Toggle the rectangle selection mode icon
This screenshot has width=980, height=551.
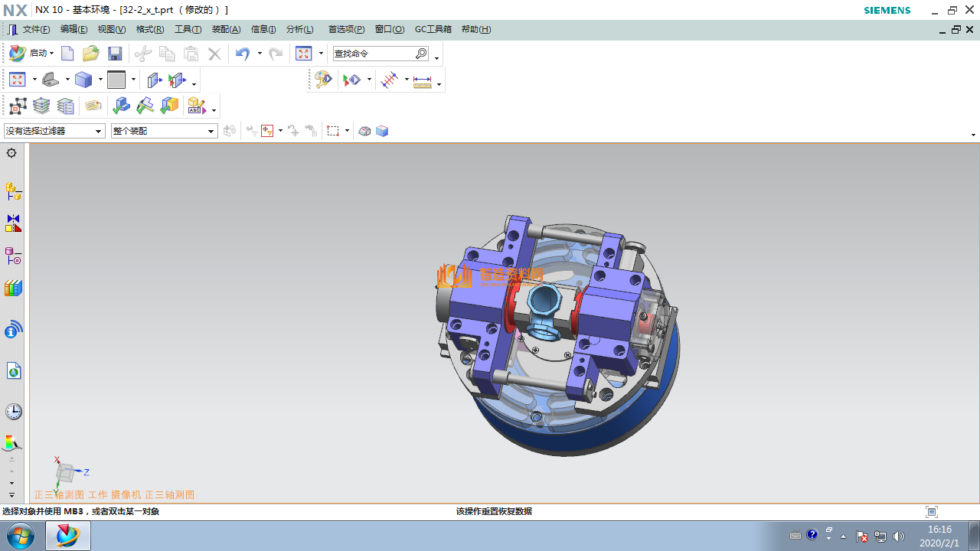click(333, 131)
